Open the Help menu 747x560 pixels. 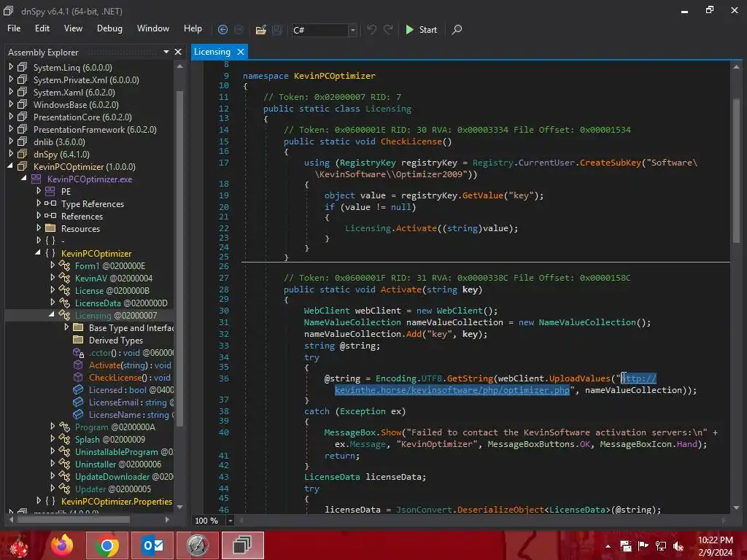tap(193, 28)
